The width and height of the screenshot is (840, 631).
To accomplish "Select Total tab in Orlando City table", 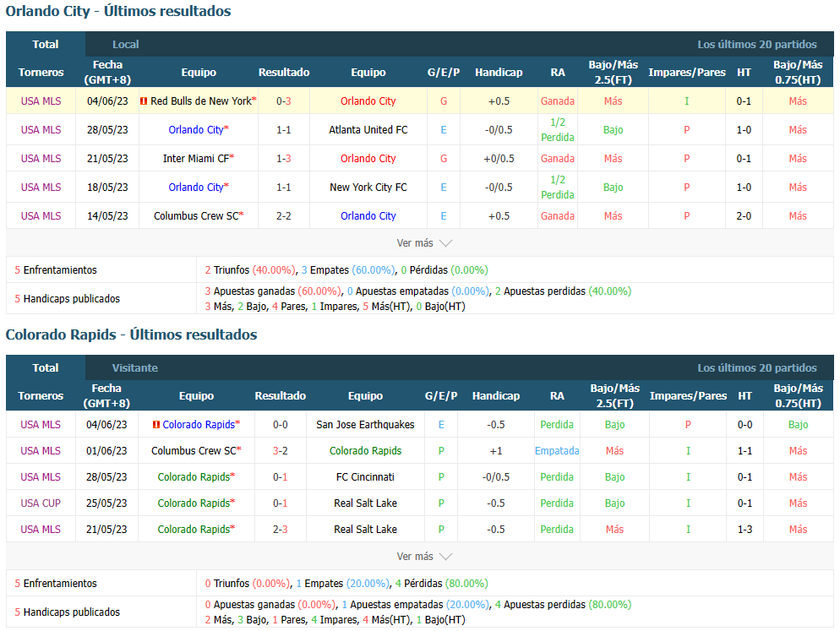I will [x=46, y=45].
